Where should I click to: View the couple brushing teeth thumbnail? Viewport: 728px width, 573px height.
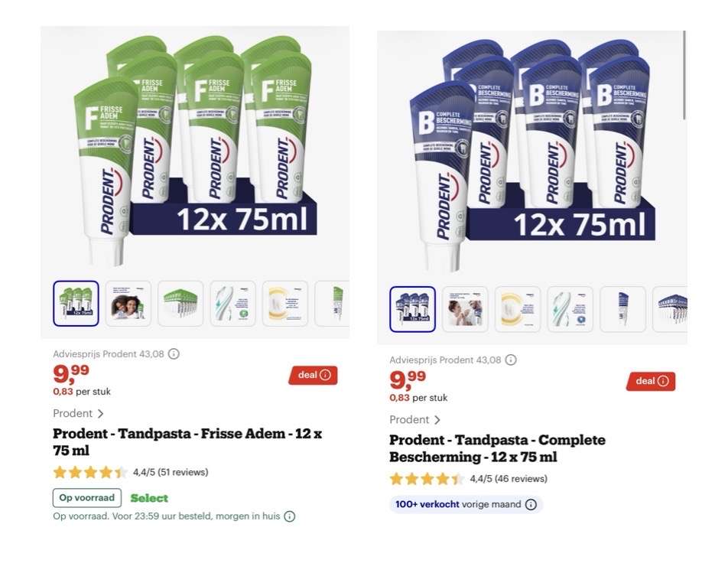(x=465, y=309)
